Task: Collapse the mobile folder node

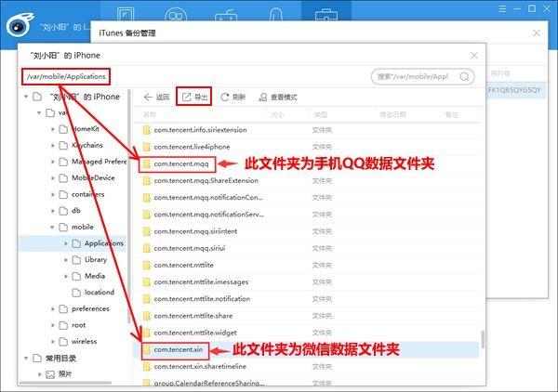Action: pyautogui.click(x=52, y=227)
